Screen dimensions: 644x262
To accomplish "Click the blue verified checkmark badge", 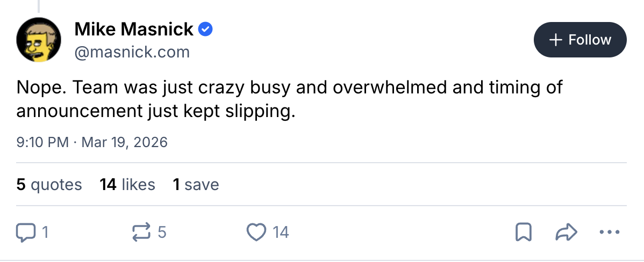I will coord(205,29).
